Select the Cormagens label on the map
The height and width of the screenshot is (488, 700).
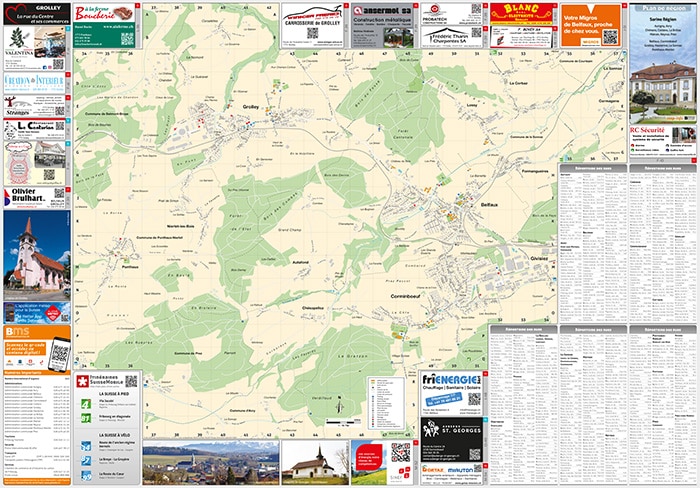pos(609,101)
